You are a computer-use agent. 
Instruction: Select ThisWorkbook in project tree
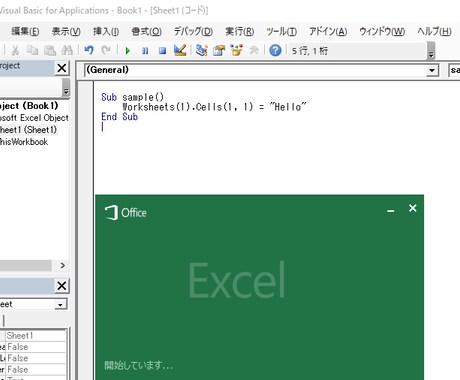(x=24, y=142)
